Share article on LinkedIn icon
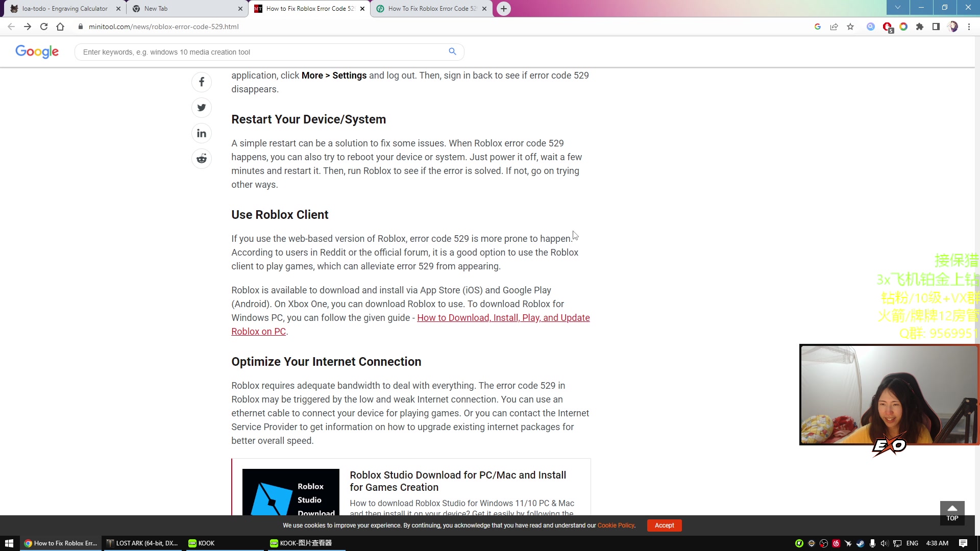The image size is (980, 551). point(202,133)
